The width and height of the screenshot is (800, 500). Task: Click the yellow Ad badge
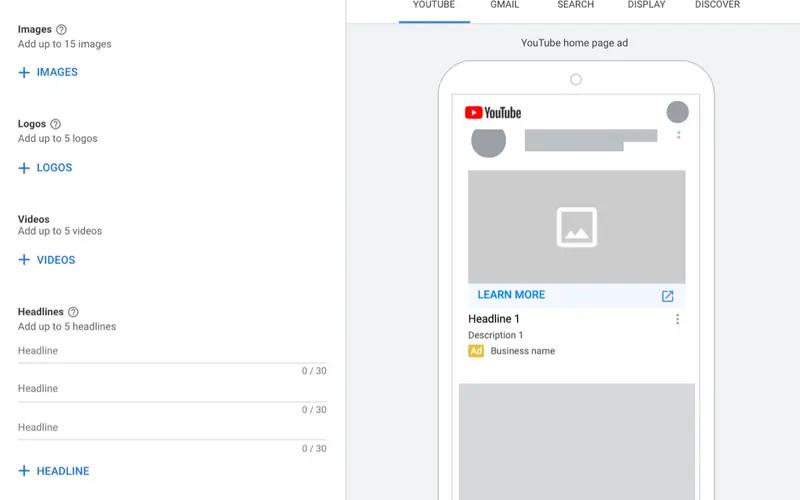tap(476, 351)
